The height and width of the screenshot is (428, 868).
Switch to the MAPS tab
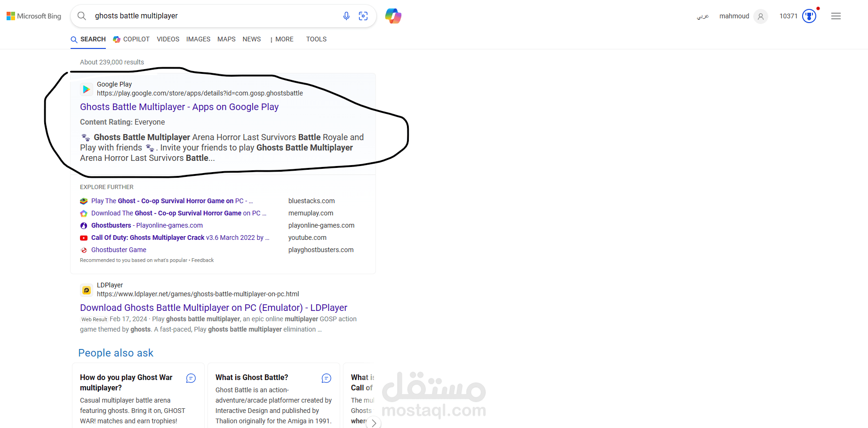[226, 39]
